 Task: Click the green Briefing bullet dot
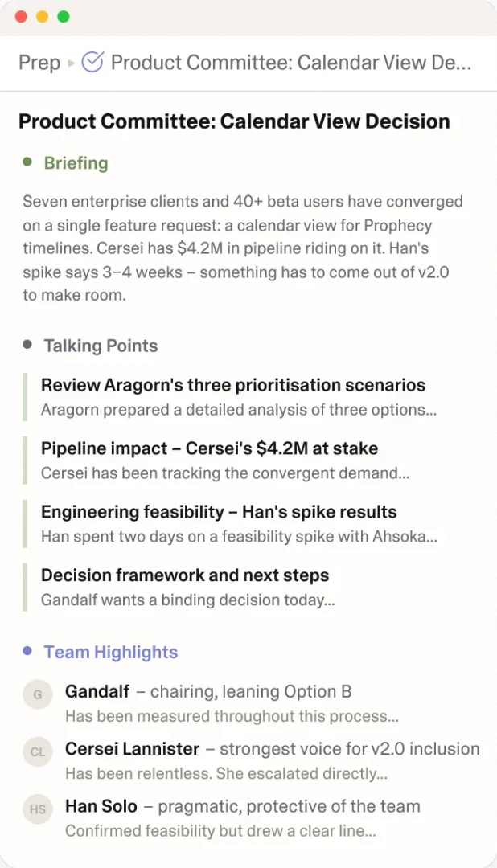coord(27,162)
